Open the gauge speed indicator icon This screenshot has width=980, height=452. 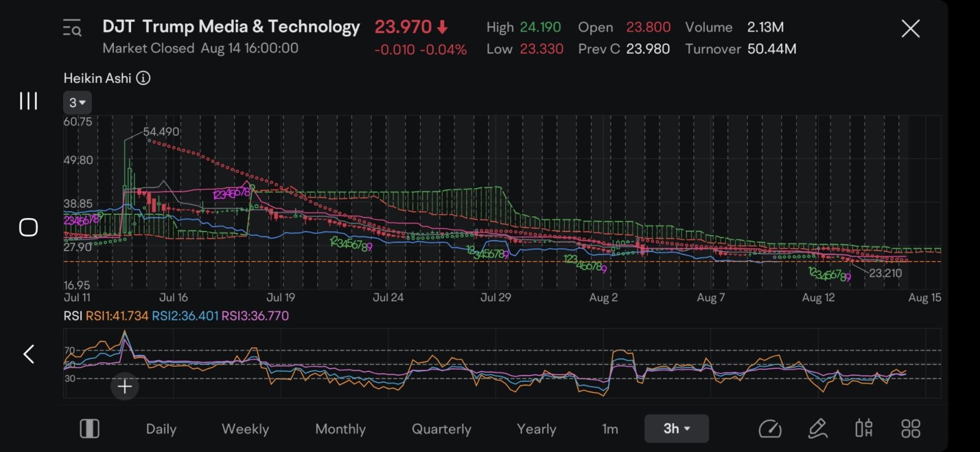coord(770,429)
